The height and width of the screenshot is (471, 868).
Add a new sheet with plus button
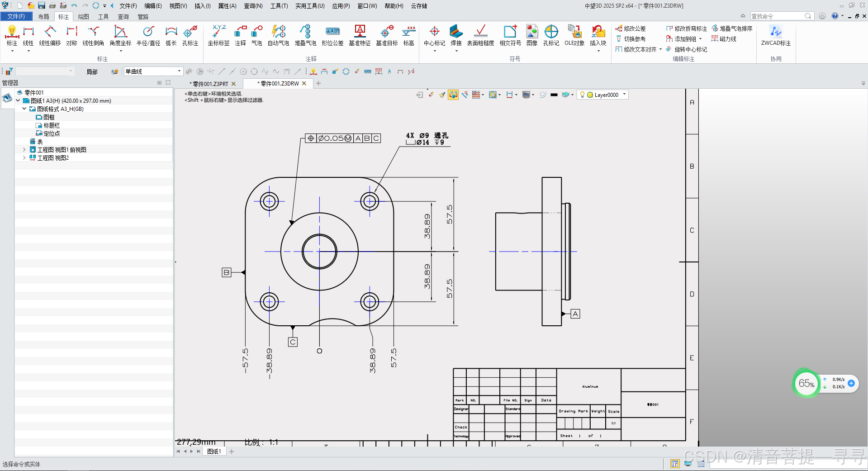(x=232, y=451)
